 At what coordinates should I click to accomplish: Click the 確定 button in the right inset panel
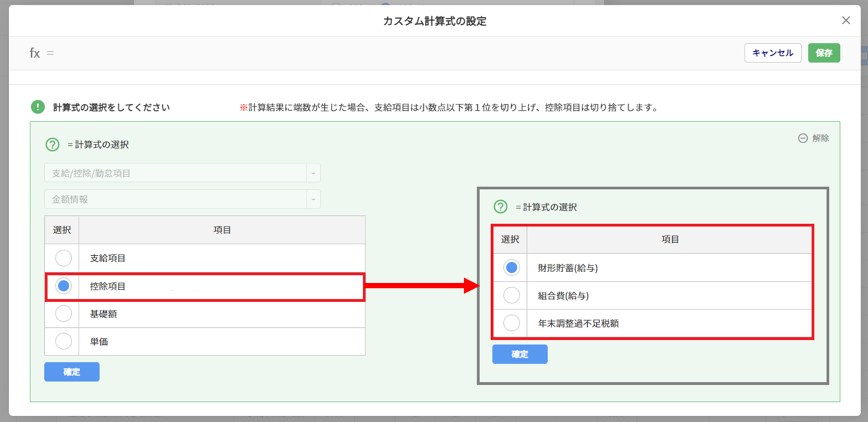point(519,354)
